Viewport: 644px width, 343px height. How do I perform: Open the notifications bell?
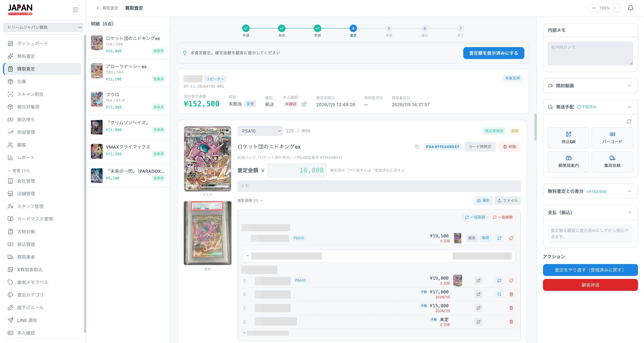(631, 8)
